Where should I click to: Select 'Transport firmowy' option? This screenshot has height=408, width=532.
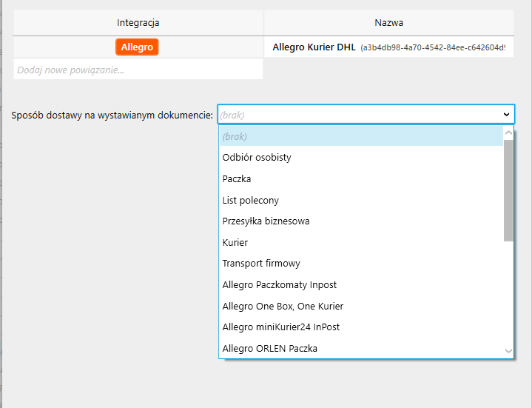click(x=361, y=264)
